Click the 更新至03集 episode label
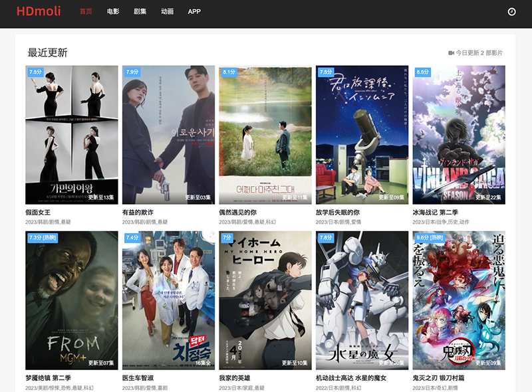Screen dimensions: 532x392 (x=198, y=197)
